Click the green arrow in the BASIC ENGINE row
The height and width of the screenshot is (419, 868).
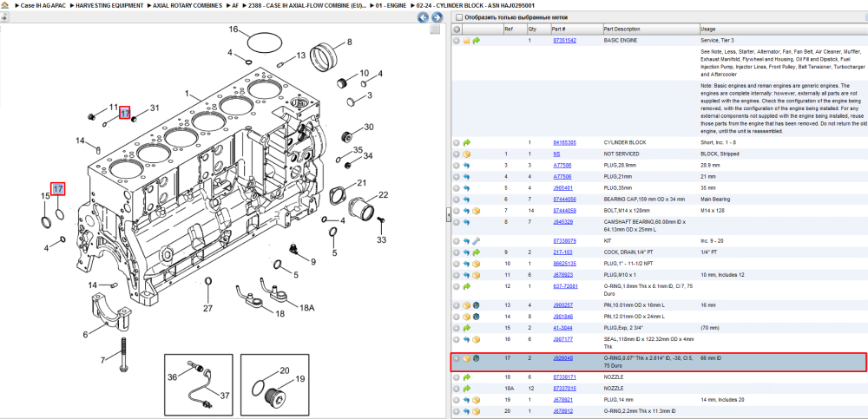476,41
